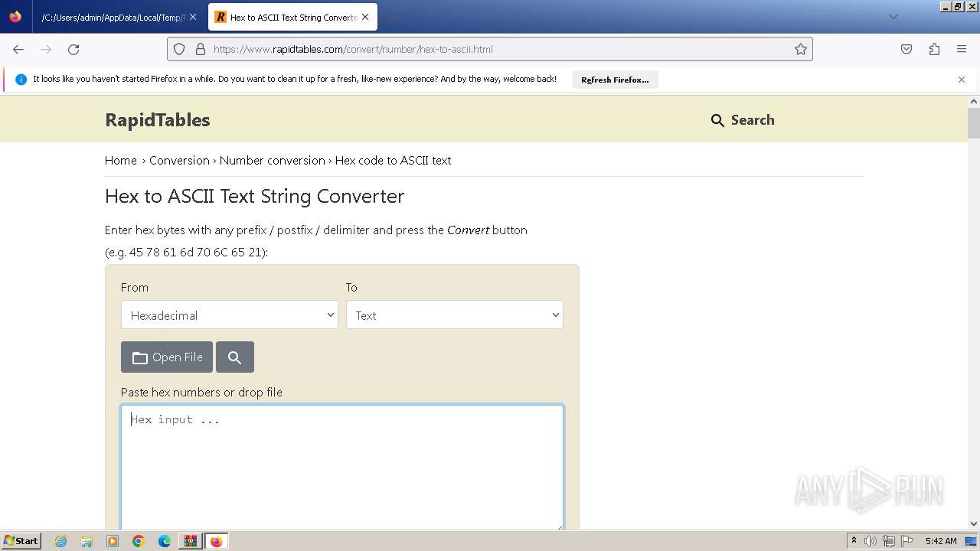Open the From Hexadecimal dropdown
The height and width of the screenshot is (551, 980).
click(x=230, y=315)
